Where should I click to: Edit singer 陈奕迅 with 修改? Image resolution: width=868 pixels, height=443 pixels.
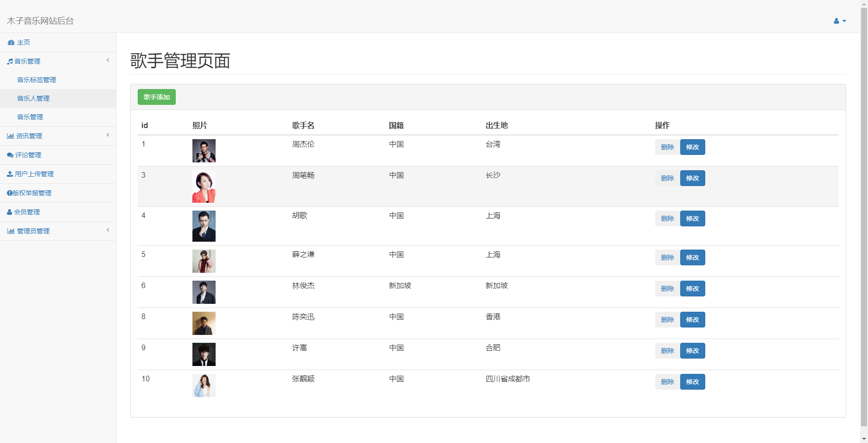click(x=692, y=320)
